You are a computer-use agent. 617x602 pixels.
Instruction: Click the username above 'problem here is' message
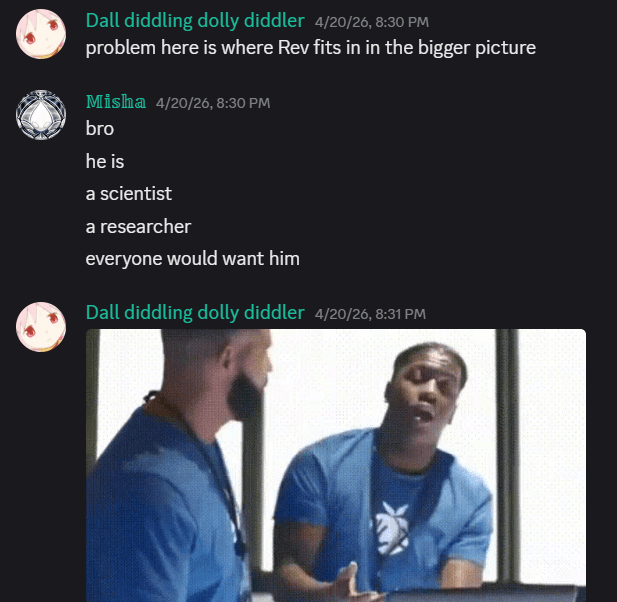click(195, 21)
